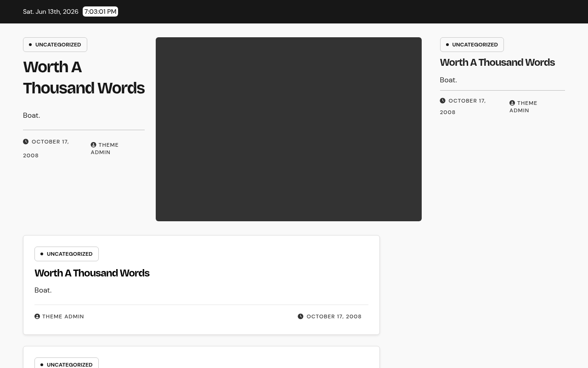Click the October 17, 2008 date in the large featured post
Screen dimensions: 588x368
tap(46, 148)
